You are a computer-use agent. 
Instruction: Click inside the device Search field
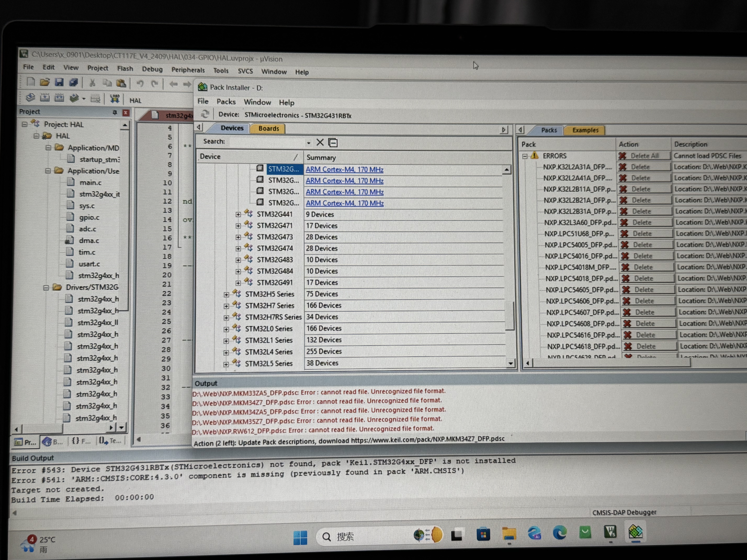tap(267, 142)
